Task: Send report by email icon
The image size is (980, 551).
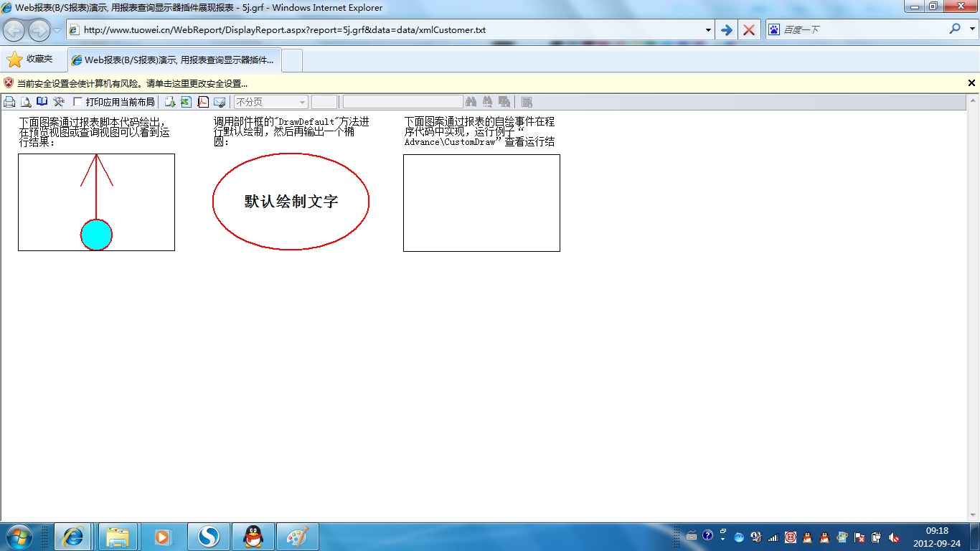Action: (220, 102)
